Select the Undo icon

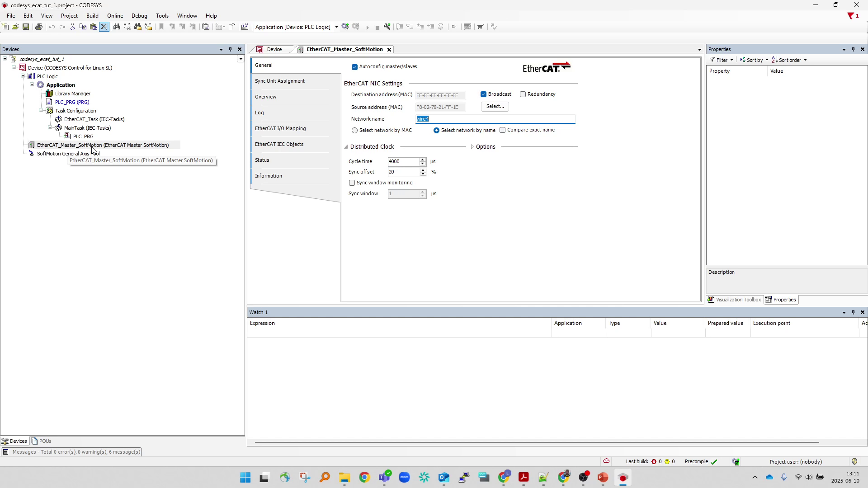52,27
